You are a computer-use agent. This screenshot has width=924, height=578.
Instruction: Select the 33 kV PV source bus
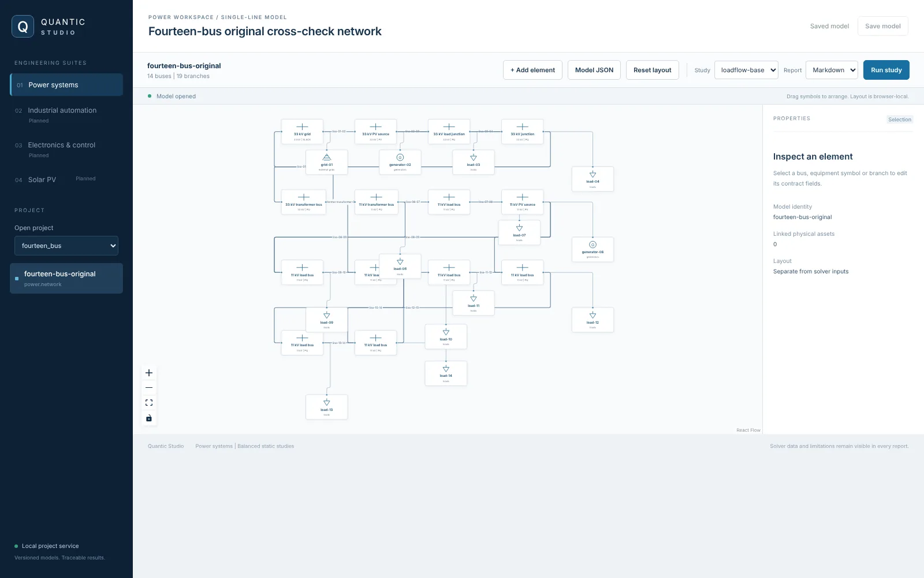(x=375, y=132)
